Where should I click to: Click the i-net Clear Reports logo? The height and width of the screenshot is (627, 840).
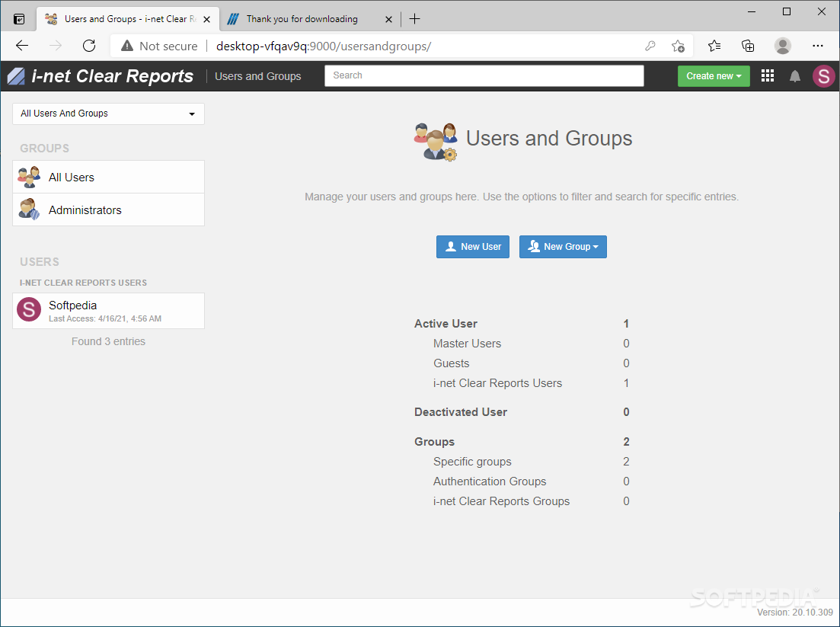click(101, 76)
